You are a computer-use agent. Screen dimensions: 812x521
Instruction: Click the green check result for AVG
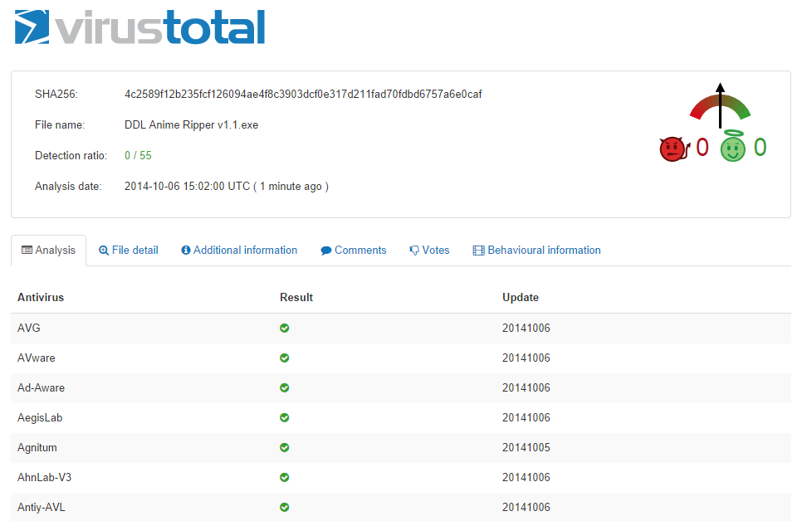[284, 328]
